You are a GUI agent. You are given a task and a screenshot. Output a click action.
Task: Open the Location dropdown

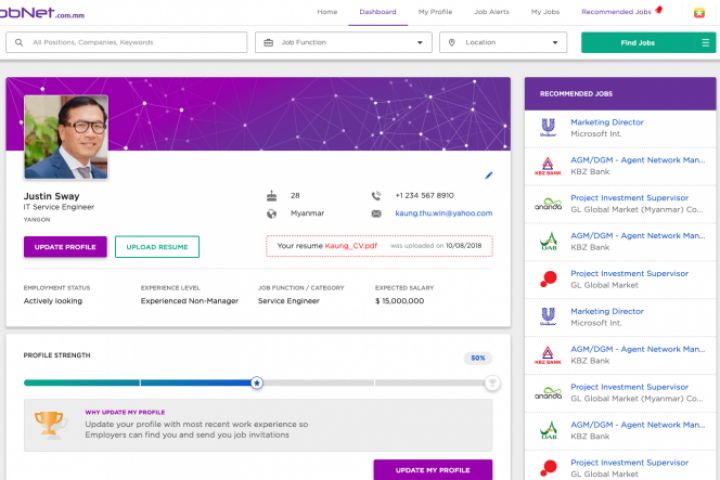503,42
